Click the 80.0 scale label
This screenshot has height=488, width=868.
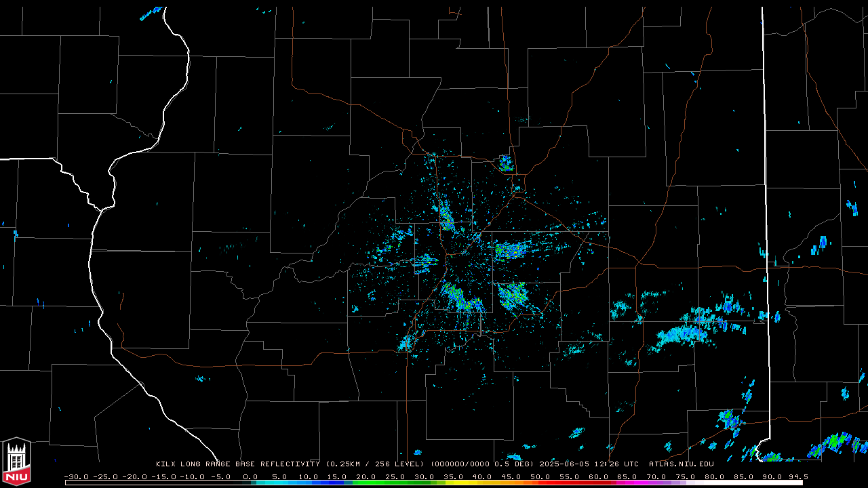click(x=715, y=476)
